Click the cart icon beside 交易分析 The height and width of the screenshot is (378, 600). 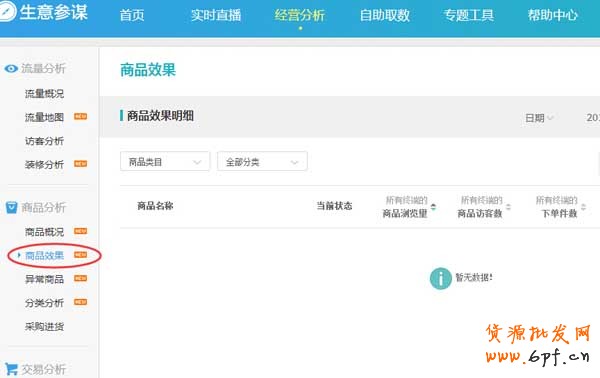[11, 369]
